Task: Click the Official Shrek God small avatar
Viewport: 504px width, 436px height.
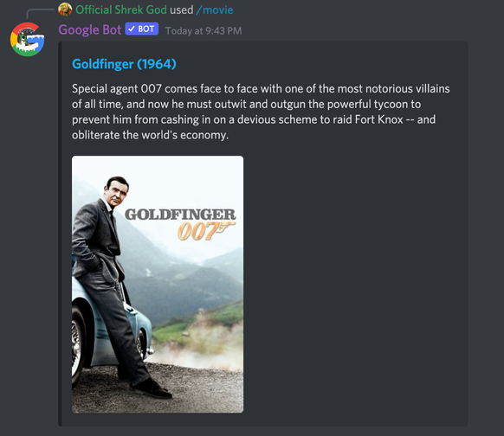Action: 65,10
